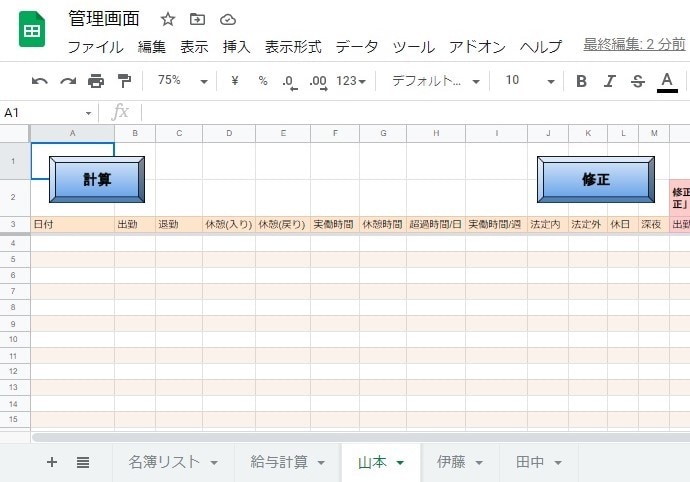Star the 管理画面 document
The width and height of the screenshot is (690, 482).
[x=168, y=19]
